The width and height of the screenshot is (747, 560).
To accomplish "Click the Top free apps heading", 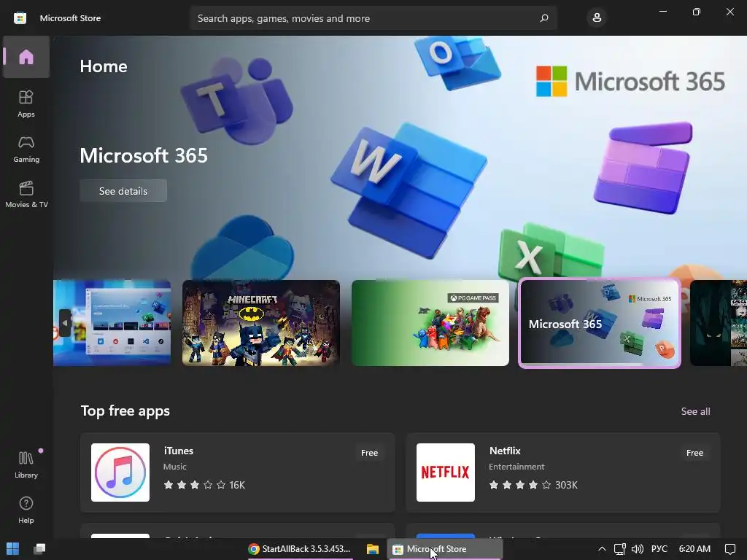I will 125,411.
